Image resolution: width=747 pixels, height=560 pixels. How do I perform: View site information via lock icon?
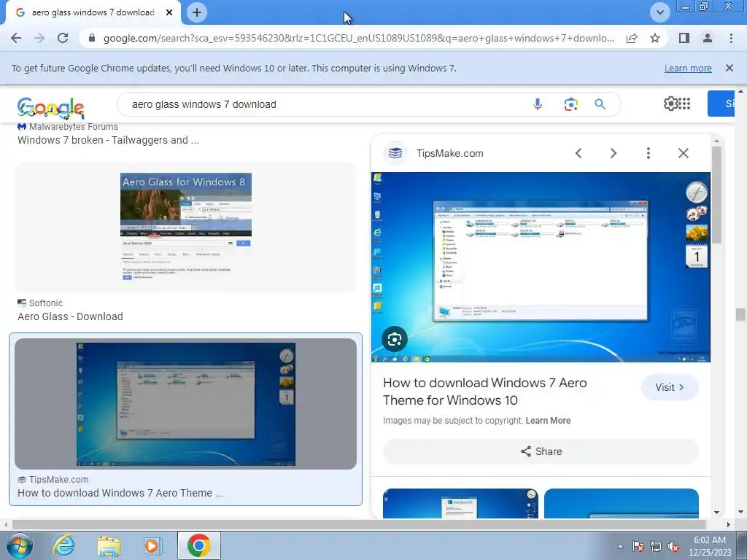(x=92, y=38)
